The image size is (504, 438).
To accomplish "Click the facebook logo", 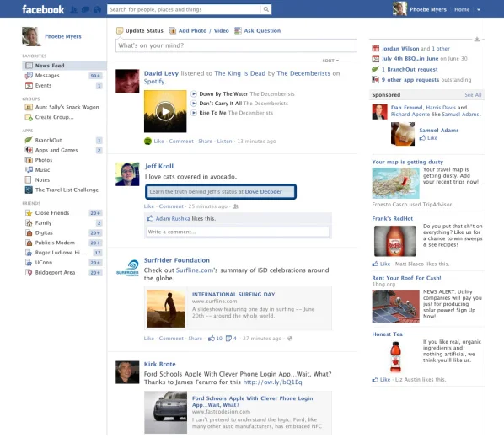I will pyautogui.click(x=43, y=9).
